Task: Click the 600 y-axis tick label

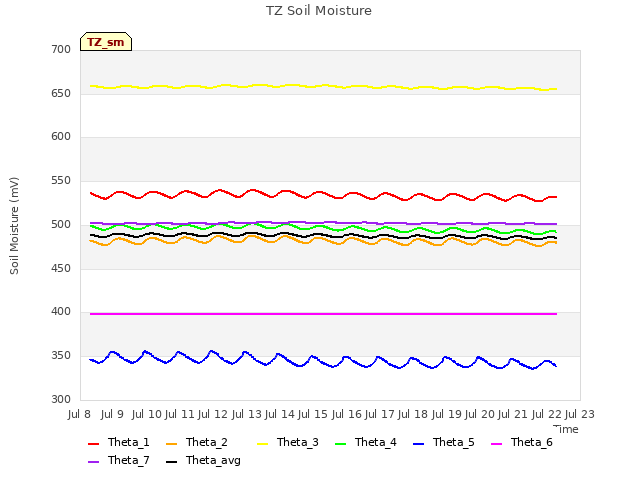Action: 61,137
